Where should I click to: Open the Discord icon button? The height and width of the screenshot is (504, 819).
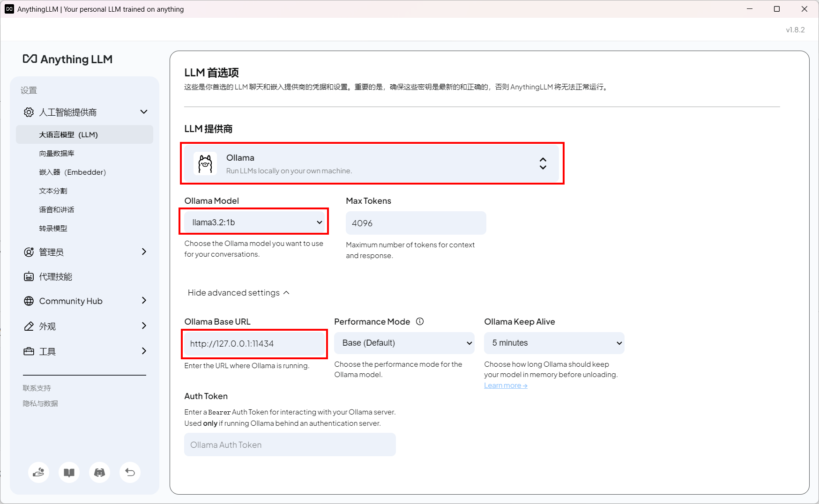tap(99, 472)
